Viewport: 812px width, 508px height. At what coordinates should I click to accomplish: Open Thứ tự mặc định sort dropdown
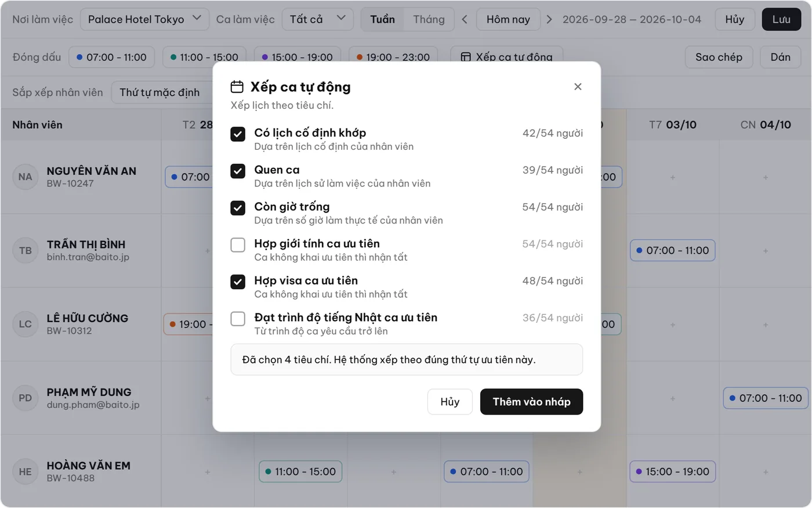point(162,92)
